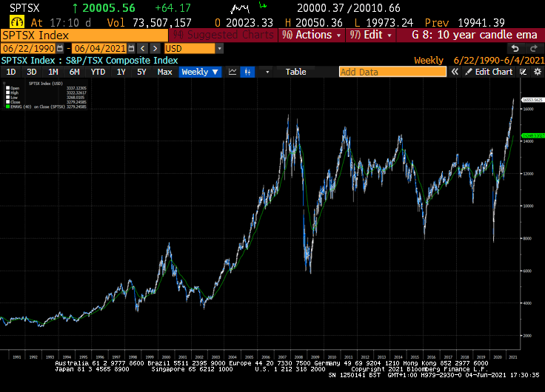Select the Max range tab
Viewport: 545px width, 392px height.
pos(164,72)
